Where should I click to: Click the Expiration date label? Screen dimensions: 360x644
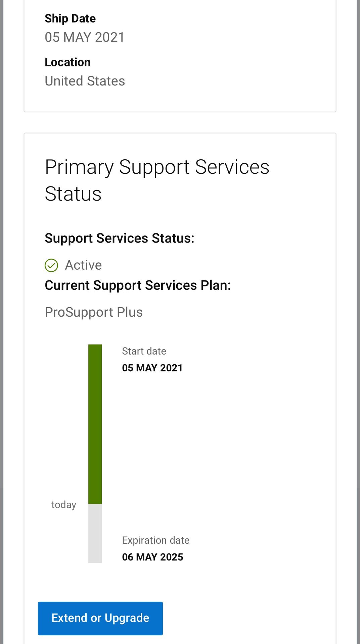click(156, 540)
